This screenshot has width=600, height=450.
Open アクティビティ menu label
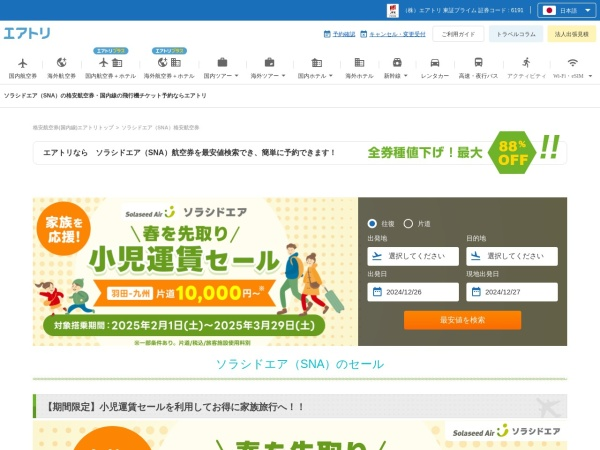pos(527,76)
